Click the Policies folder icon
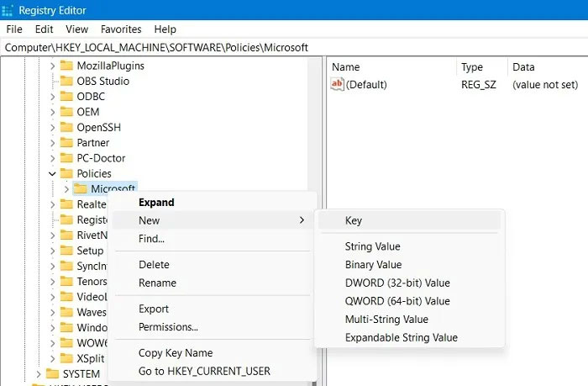 66,173
